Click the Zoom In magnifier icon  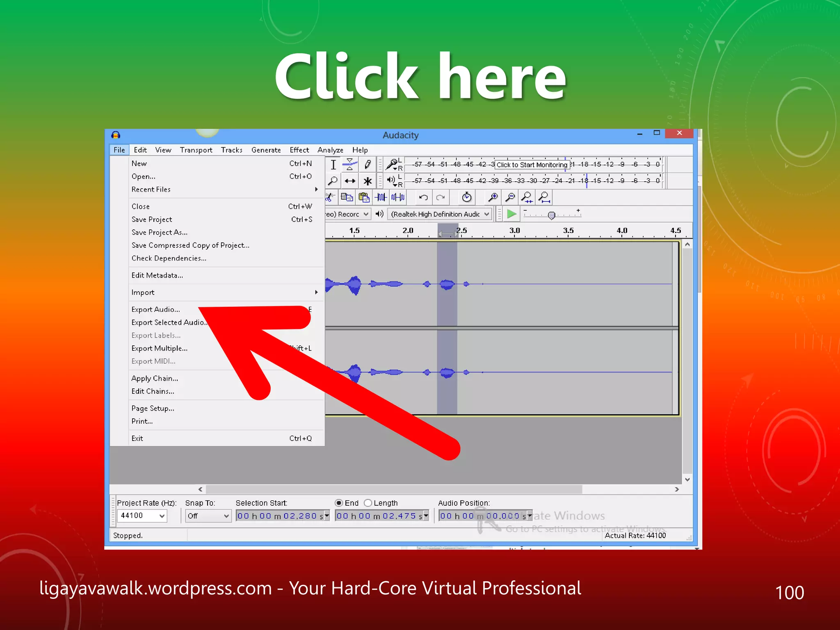[x=493, y=198]
